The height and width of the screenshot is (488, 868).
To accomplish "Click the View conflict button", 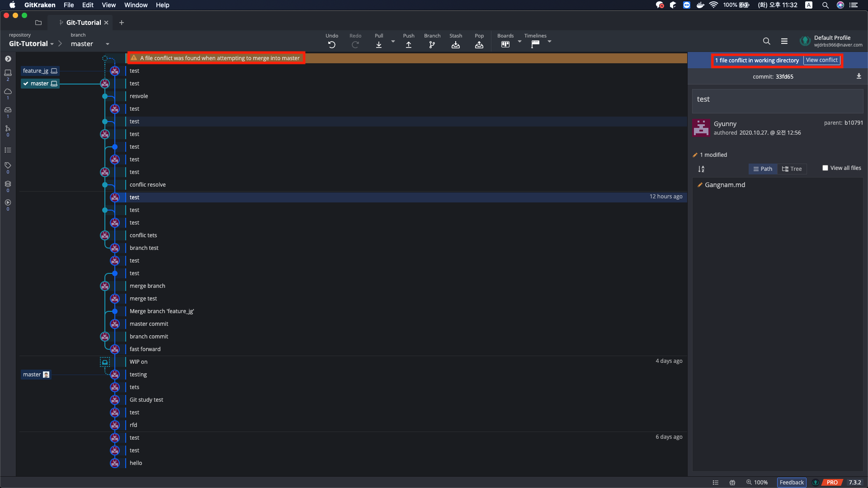I will 821,60.
